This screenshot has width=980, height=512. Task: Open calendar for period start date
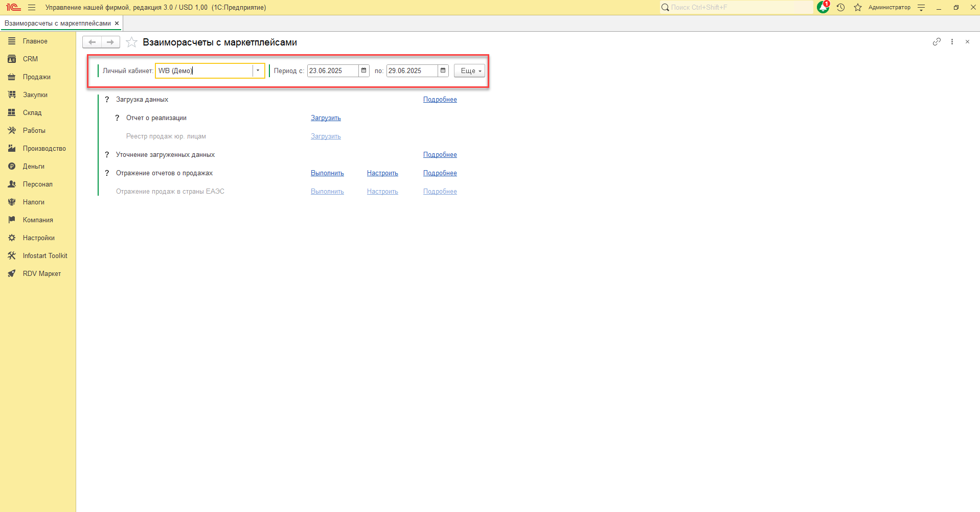[x=364, y=71]
